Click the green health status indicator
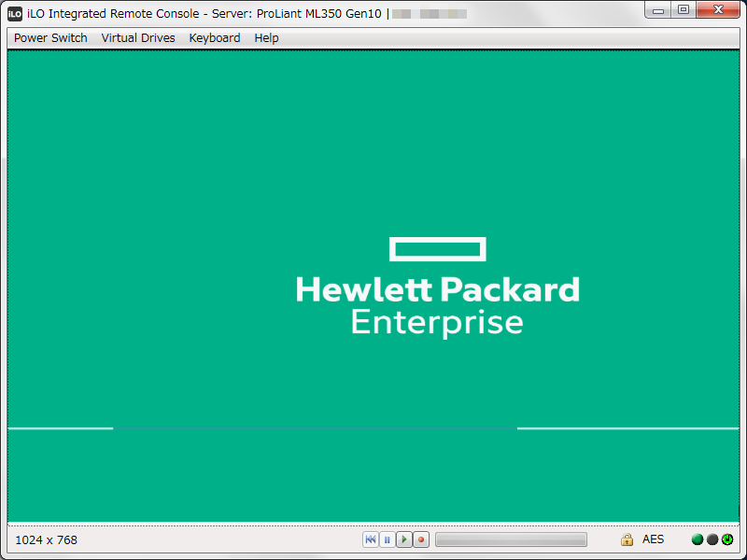747x560 pixels. tap(698, 539)
